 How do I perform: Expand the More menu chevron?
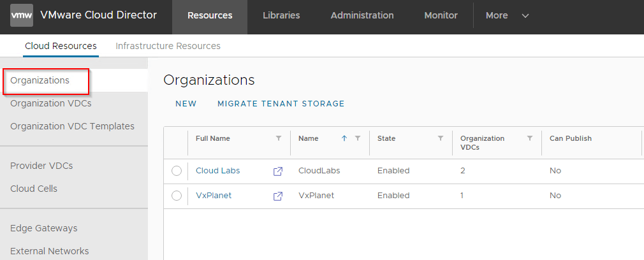coord(525,16)
